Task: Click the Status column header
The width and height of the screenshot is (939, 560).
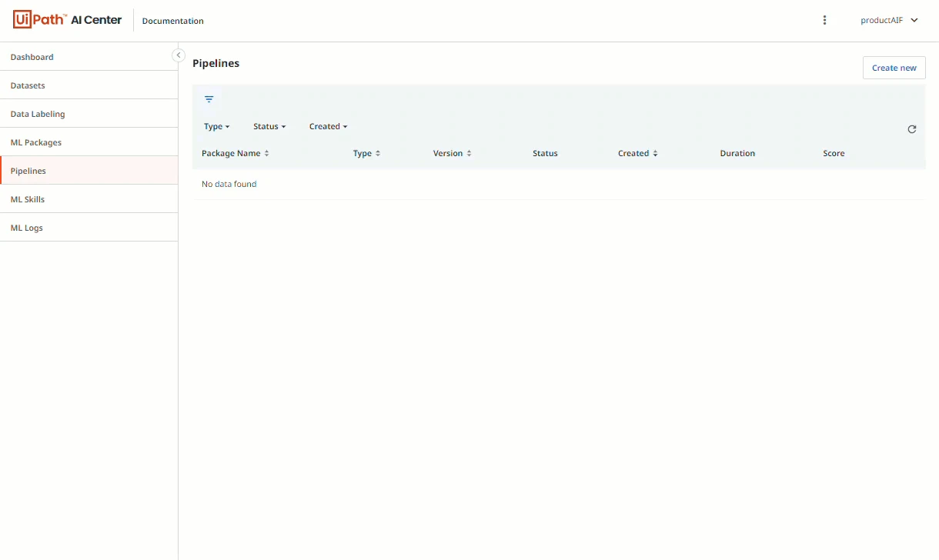Action: (x=545, y=153)
